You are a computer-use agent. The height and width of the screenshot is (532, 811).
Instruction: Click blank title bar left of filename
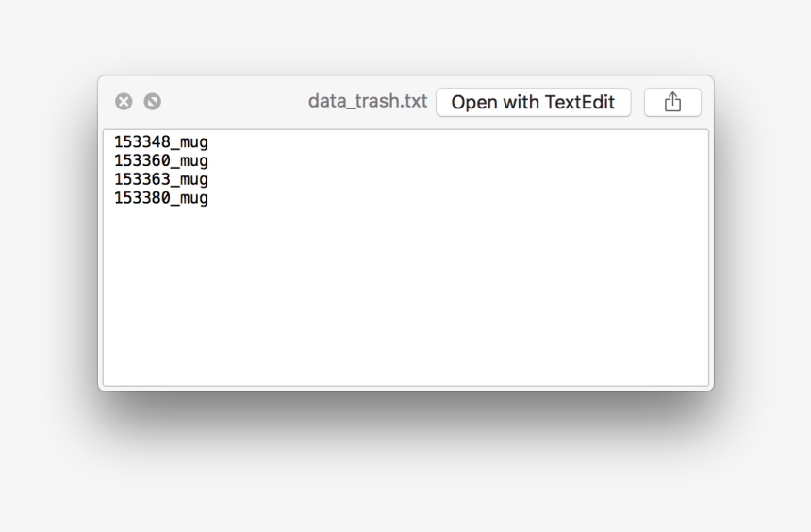[x=233, y=102]
